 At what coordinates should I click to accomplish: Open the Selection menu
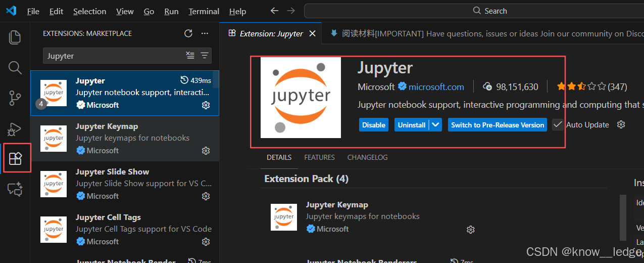(89, 11)
